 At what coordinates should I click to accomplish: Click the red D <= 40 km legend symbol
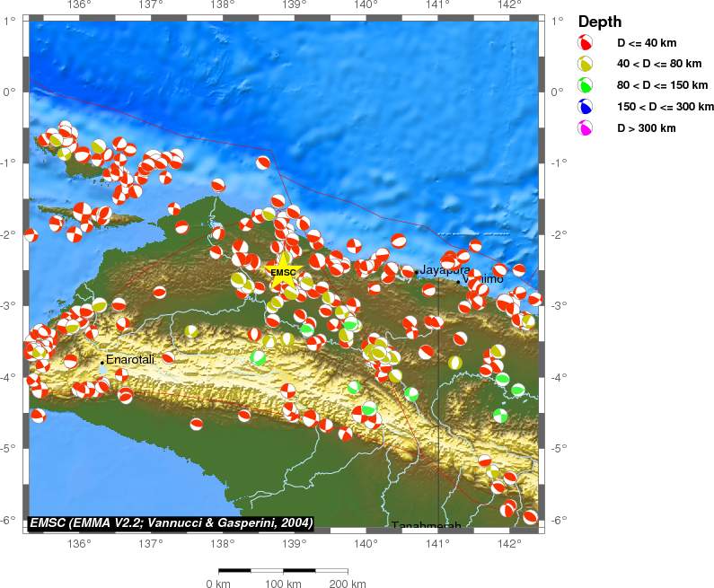[586, 43]
